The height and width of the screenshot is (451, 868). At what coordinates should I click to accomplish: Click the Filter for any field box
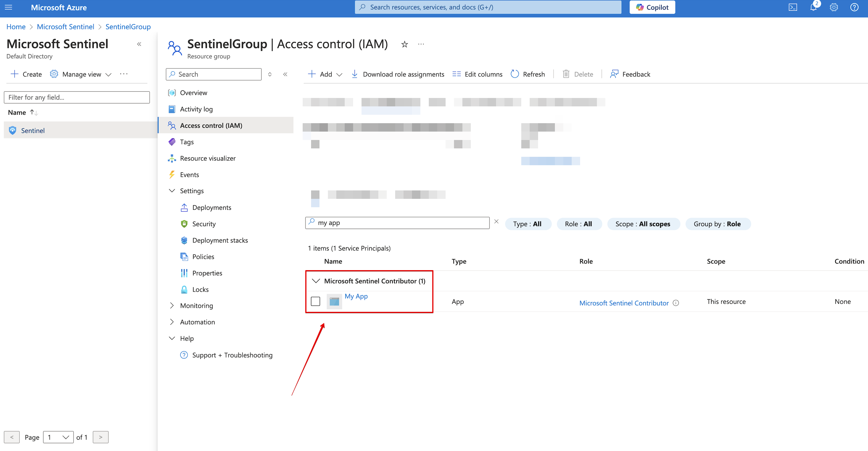click(77, 97)
